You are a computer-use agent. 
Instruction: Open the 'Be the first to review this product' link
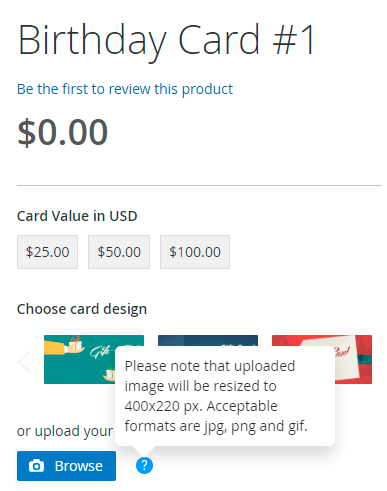pos(125,89)
